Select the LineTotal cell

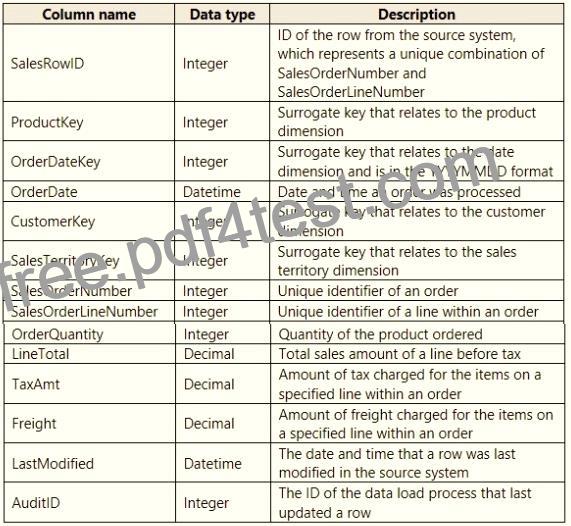(x=90, y=354)
